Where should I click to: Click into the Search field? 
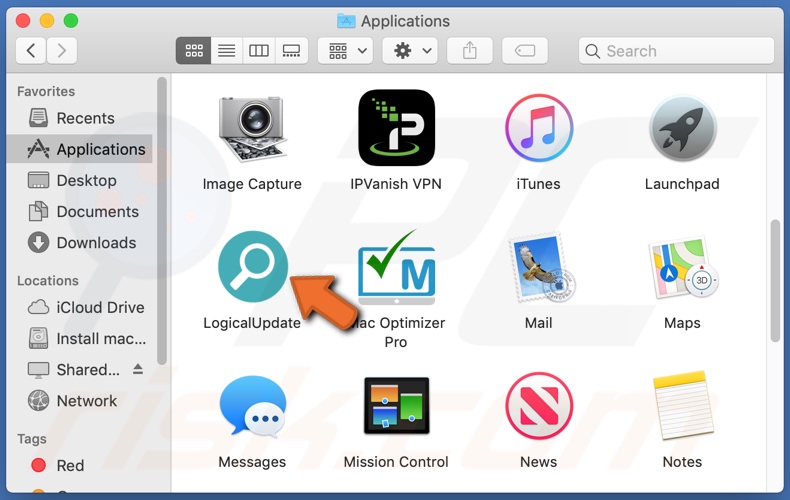point(676,51)
